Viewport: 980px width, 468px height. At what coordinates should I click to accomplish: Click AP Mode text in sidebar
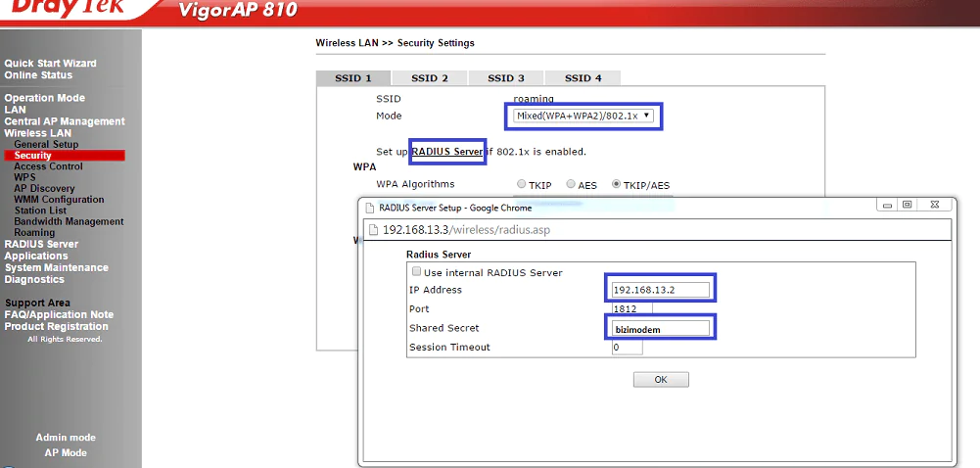click(66, 453)
